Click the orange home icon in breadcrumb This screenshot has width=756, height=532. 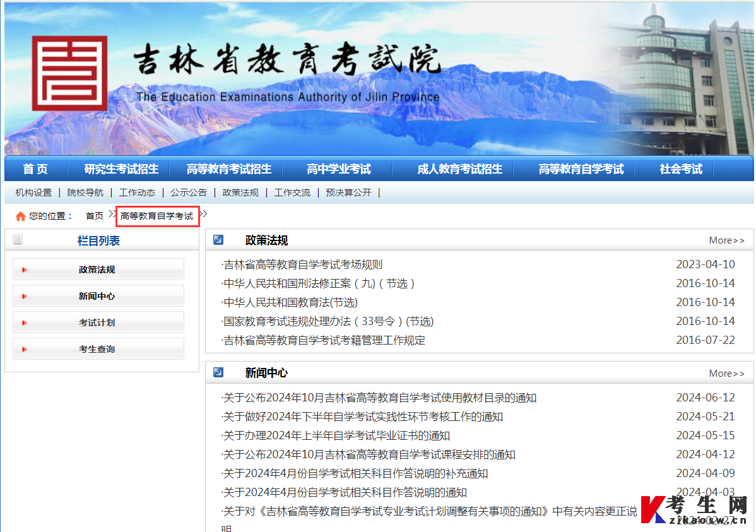pyautogui.click(x=20, y=216)
